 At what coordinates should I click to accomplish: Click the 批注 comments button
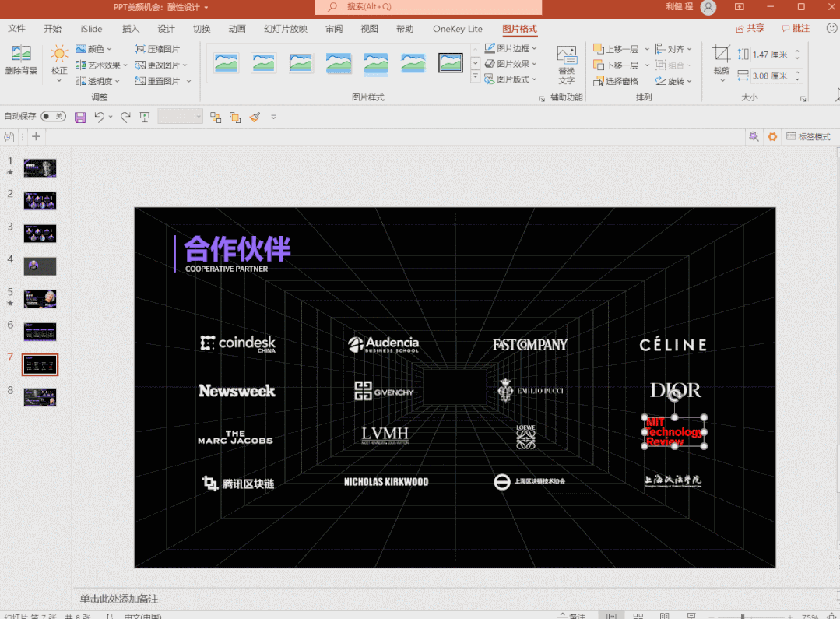[796, 28]
